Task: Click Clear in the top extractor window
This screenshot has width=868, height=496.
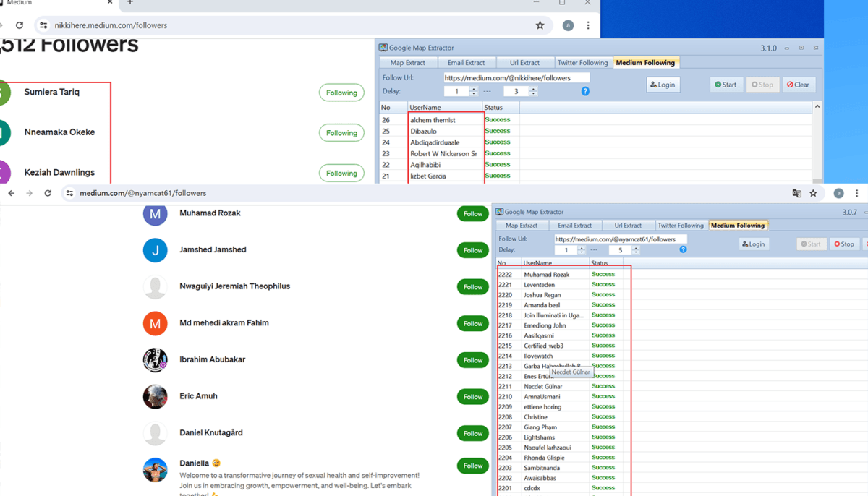Action: [x=799, y=84]
